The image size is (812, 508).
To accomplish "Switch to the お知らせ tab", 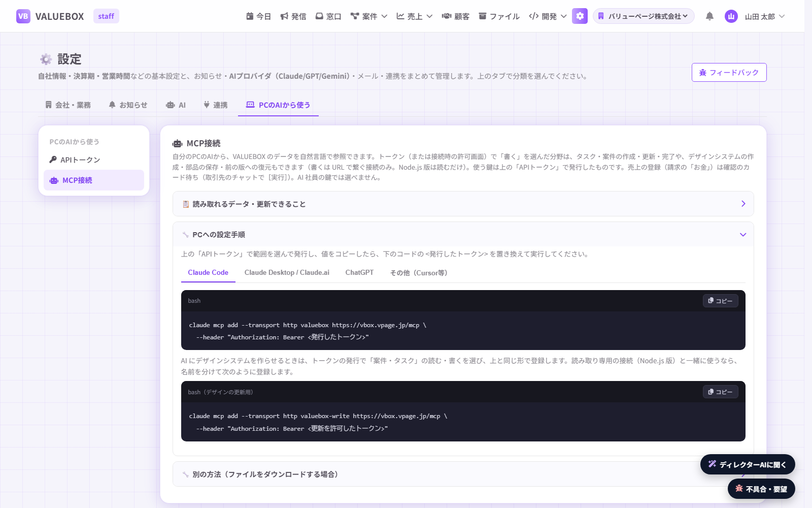I will tap(128, 105).
